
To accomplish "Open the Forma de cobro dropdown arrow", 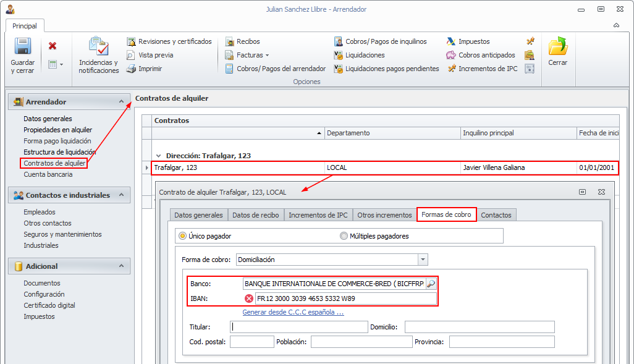I will pos(423,260).
